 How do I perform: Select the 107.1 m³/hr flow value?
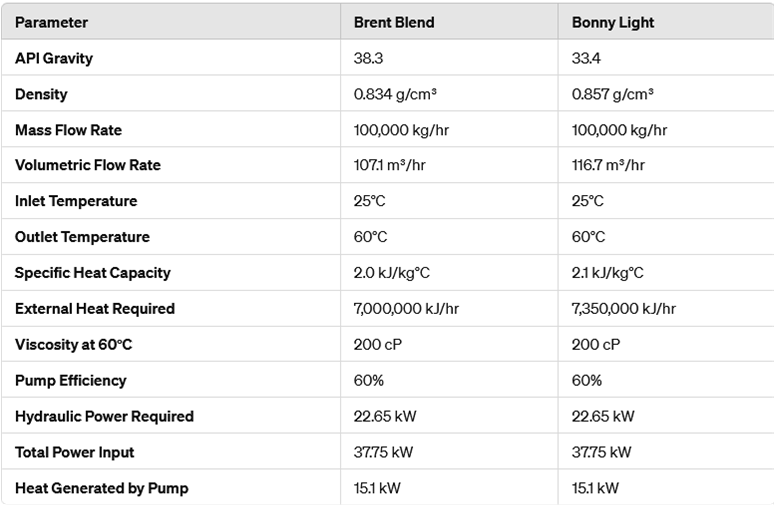pos(390,165)
